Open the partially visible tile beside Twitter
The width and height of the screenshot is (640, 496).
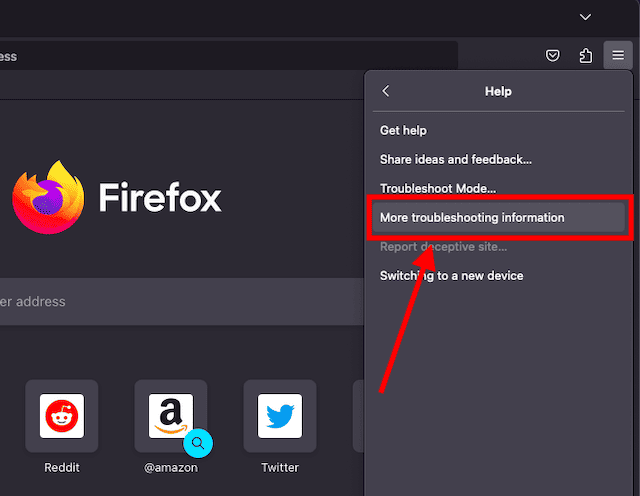[359, 416]
